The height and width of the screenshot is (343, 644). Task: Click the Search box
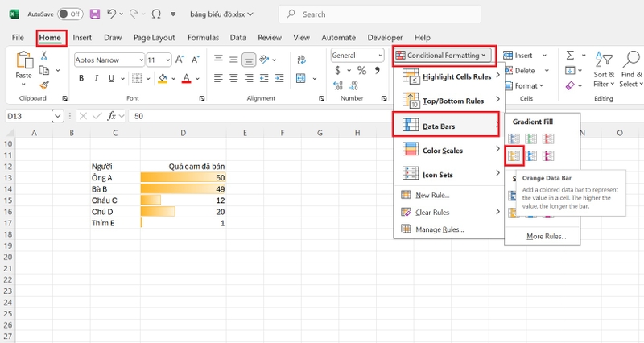tap(379, 14)
